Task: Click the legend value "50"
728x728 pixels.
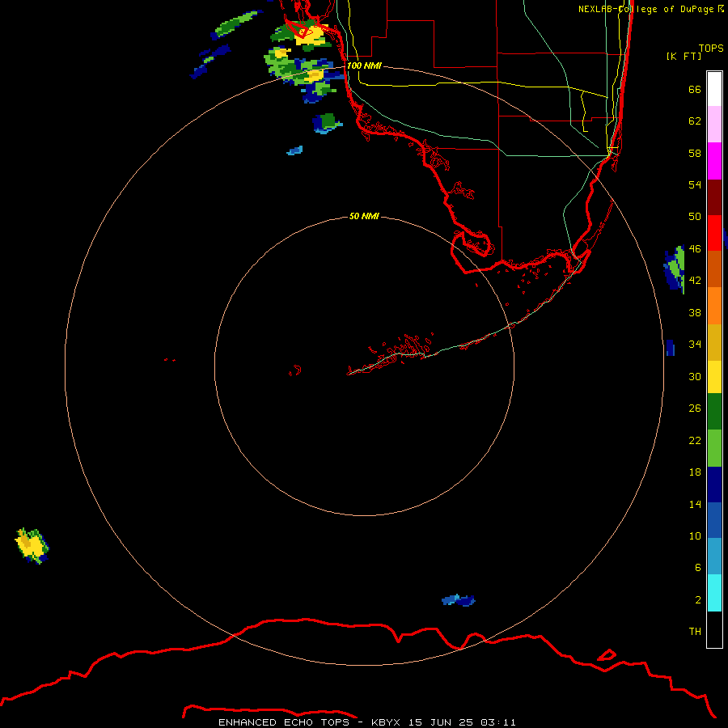Action: pos(695,216)
